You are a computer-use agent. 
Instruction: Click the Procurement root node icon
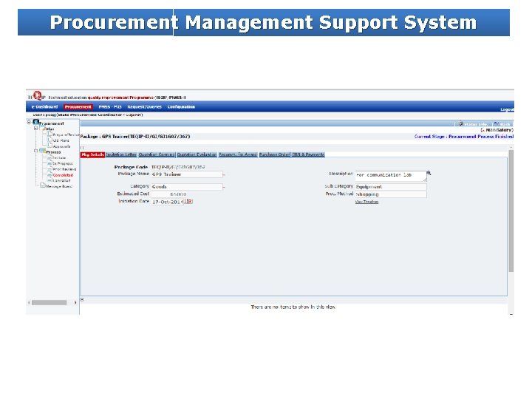36,122
